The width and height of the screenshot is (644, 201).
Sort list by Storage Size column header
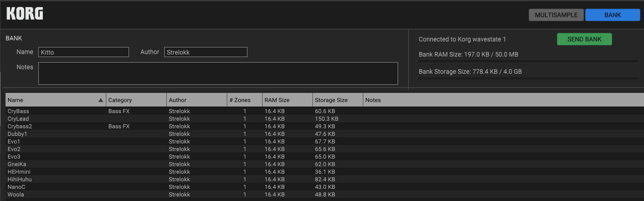(x=338, y=100)
